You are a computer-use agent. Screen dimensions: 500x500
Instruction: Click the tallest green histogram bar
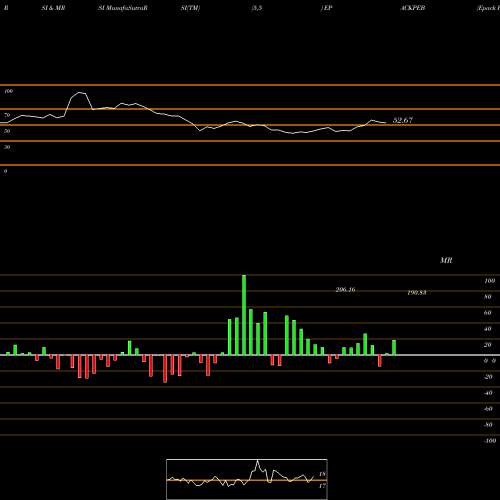coord(244,315)
